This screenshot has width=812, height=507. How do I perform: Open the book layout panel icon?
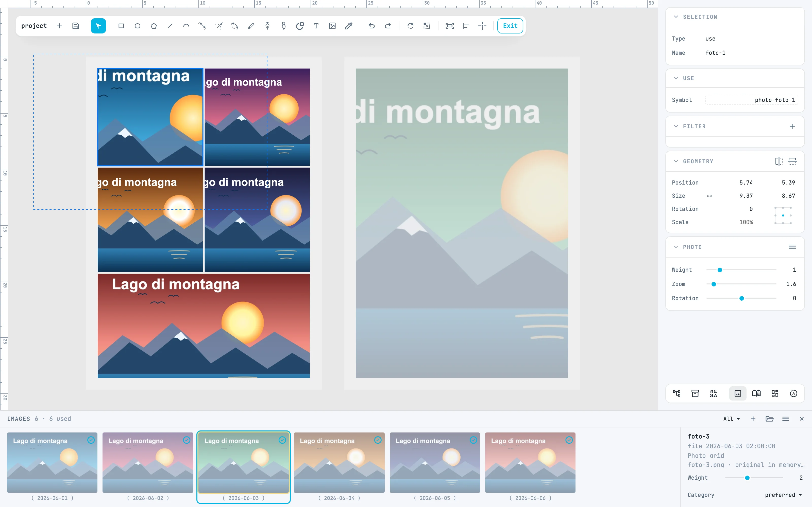[x=756, y=393]
